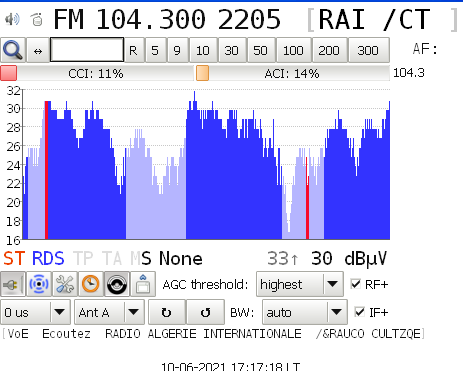Click the speaker volume icon
The height and width of the screenshot is (371, 463).
coord(12,19)
